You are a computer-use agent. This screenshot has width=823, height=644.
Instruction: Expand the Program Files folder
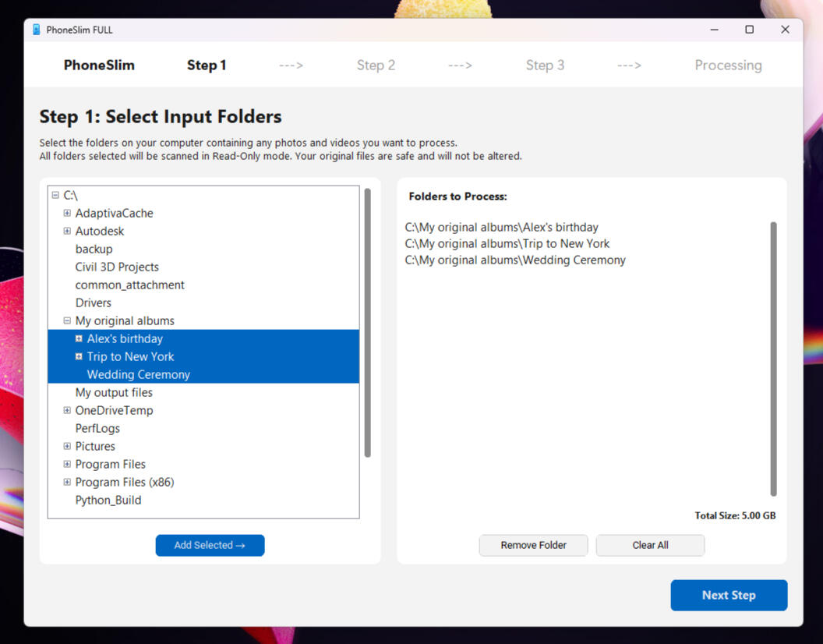(x=67, y=464)
